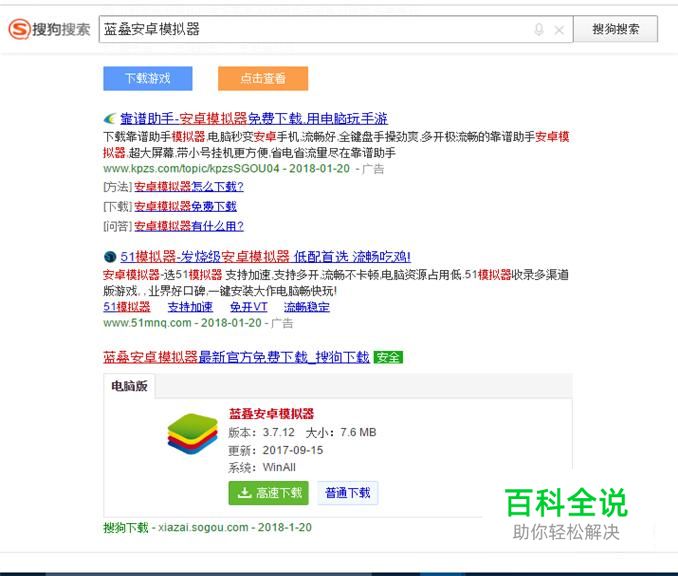Click the BlueStacks app icon thumbnail

[x=192, y=434]
